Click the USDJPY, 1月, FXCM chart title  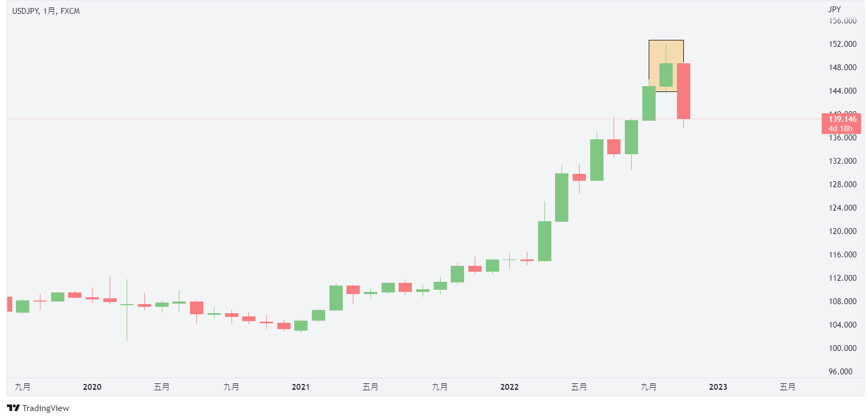(46, 11)
